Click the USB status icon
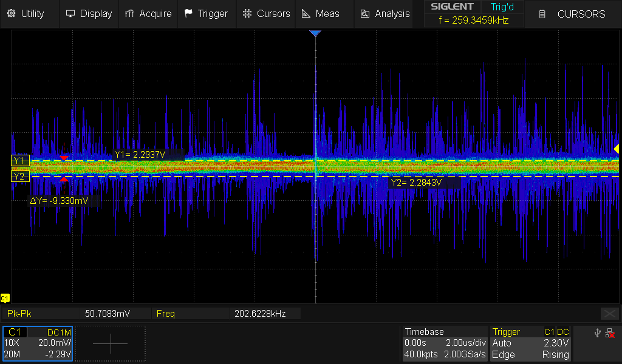Viewport: 622px width, 364px height. pos(596,333)
